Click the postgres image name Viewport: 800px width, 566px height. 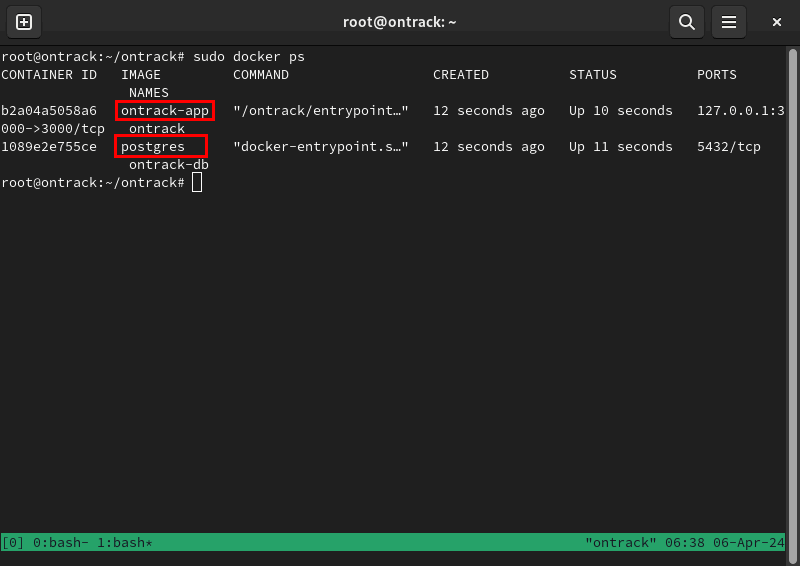[153, 147]
